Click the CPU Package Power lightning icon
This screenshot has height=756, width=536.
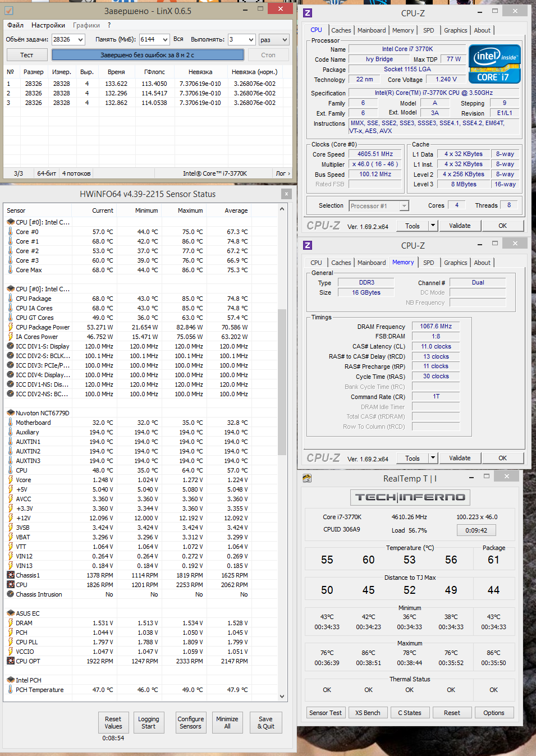(x=10, y=327)
